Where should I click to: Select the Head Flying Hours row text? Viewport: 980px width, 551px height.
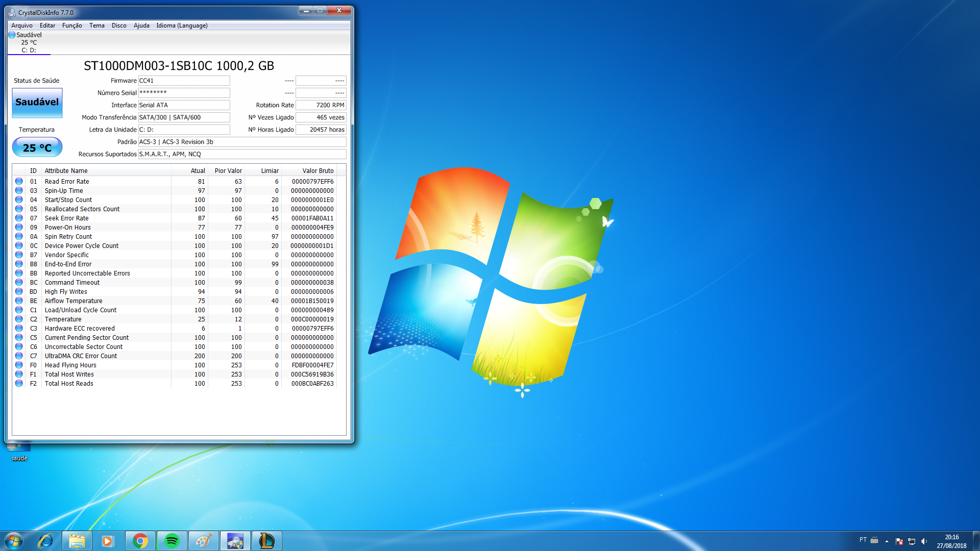tap(70, 365)
